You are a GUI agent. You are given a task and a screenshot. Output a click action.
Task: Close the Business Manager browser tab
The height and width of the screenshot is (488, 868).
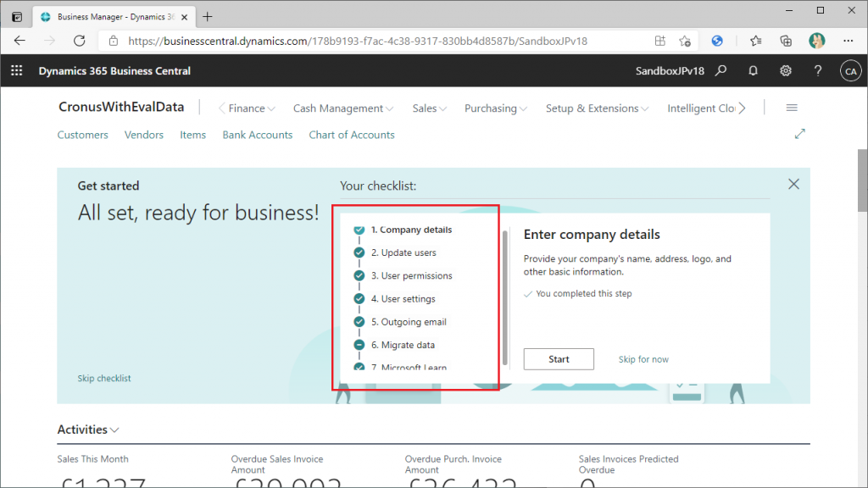184,17
